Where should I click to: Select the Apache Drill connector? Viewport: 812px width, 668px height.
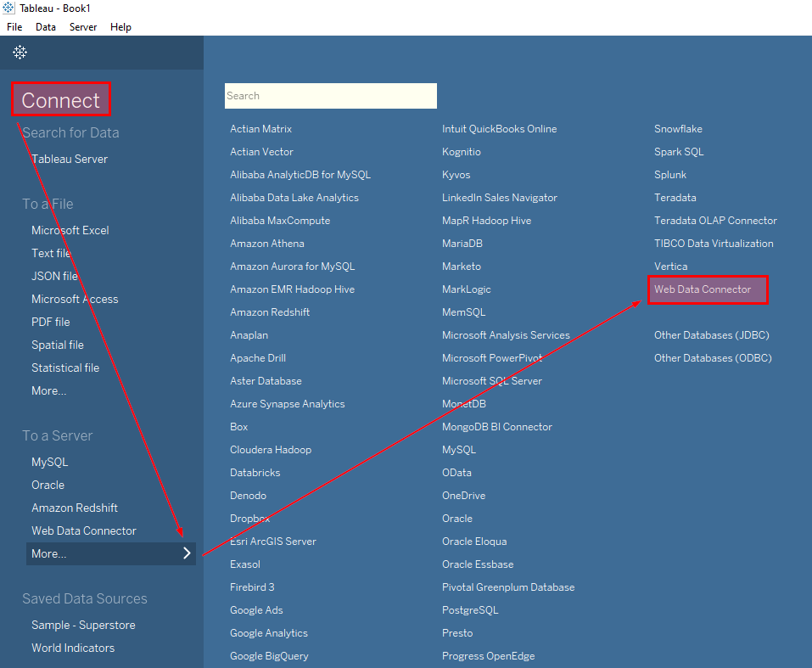(x=258, y=357)
